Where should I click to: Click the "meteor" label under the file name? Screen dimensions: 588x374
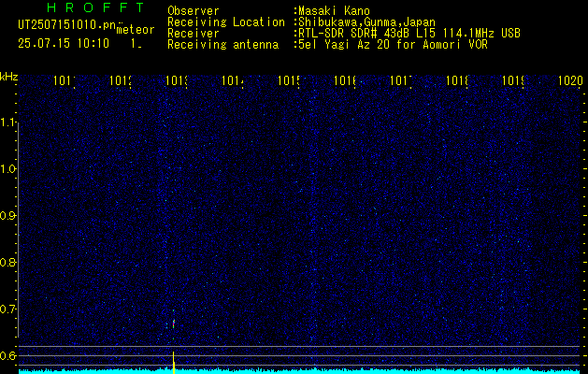[x=136, y=30]
